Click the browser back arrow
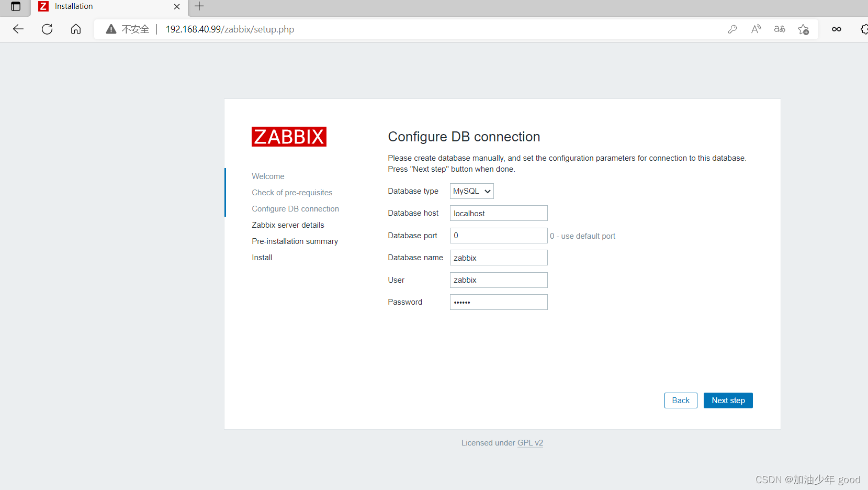 coord(18,29)
